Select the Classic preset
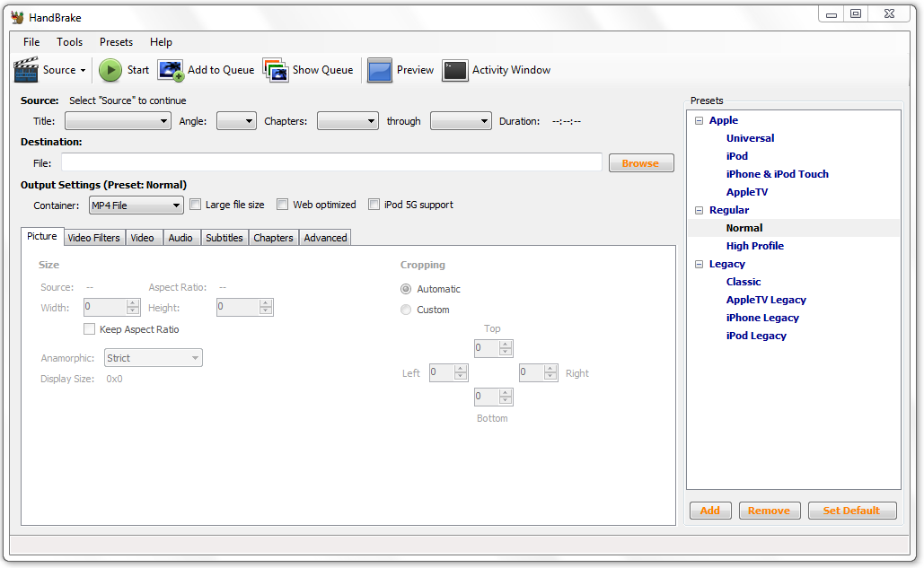 (744, 282)
